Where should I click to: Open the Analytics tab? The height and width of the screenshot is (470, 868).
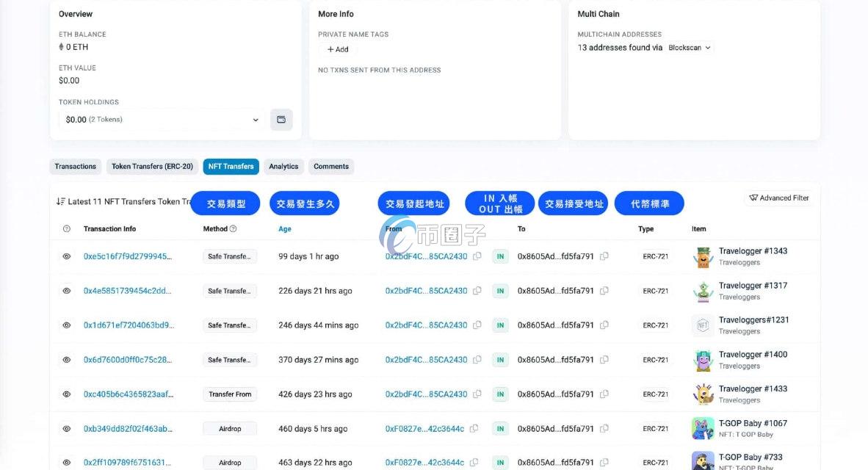click(x=283, y=166)
